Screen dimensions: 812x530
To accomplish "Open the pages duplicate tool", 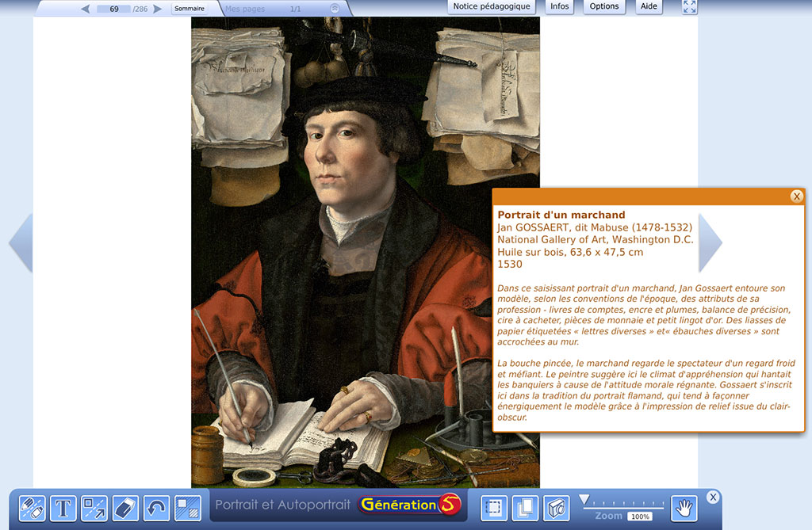I will 524,509.
